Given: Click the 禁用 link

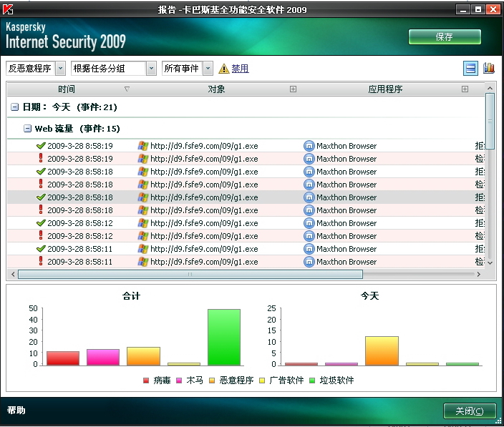Looking at the screenshot, I should 240,69.
